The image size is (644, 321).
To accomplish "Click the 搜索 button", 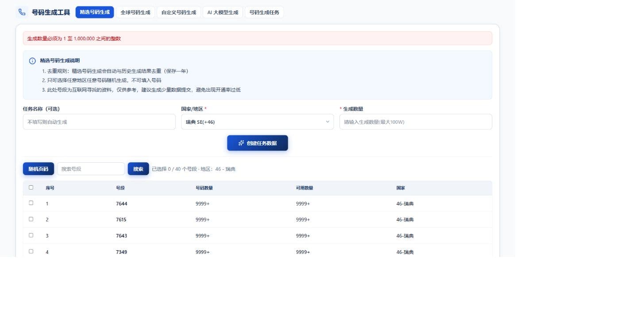I will 139,169.
